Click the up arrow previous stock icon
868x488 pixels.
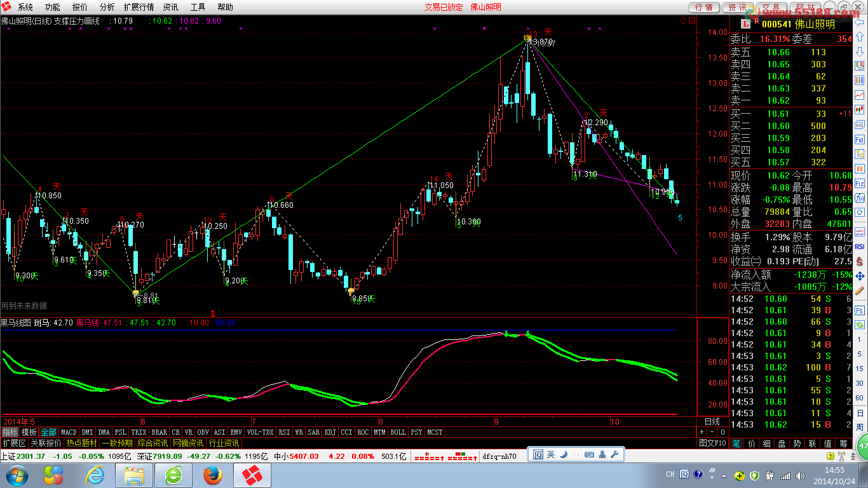860,36
